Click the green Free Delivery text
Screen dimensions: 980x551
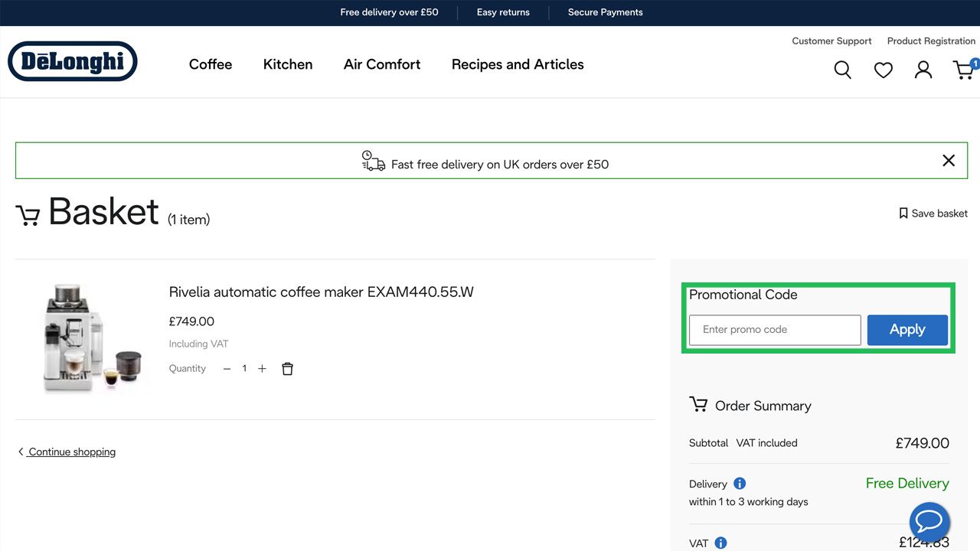(907, 484)
